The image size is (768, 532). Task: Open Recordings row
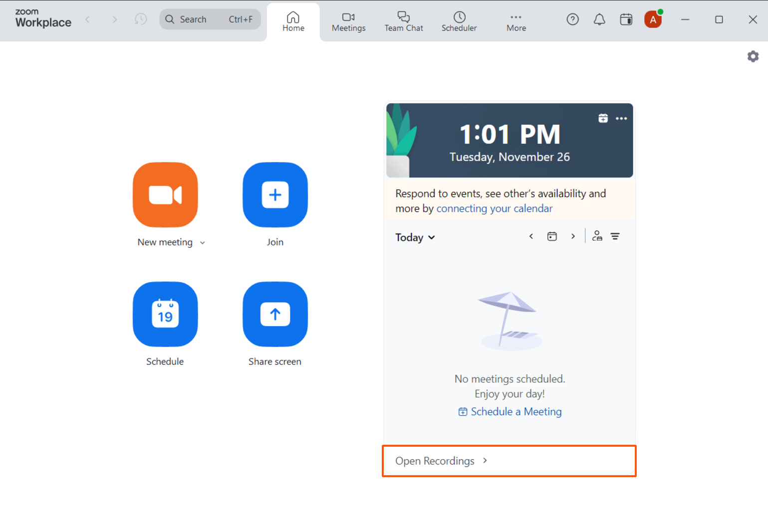[509, 461]
